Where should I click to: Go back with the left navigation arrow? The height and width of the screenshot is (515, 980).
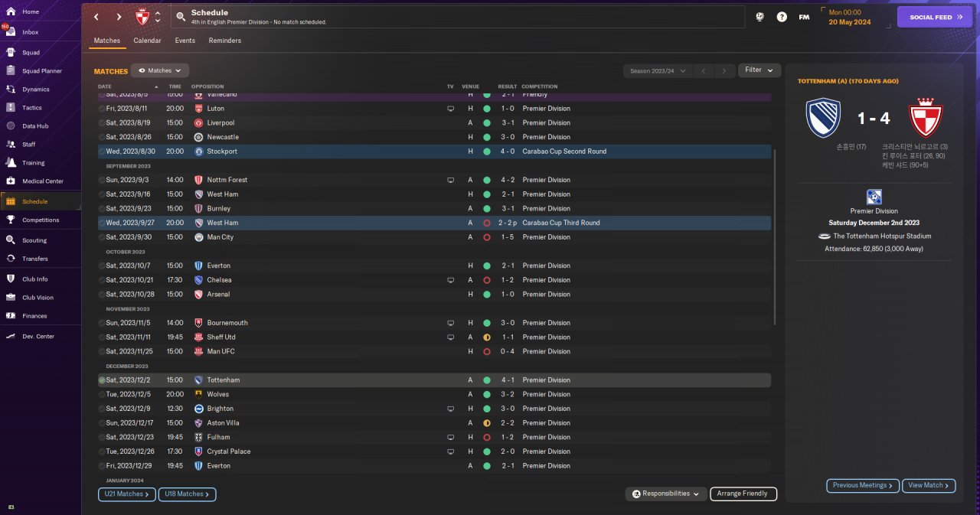pyautogui.click(x=96, y=16)
